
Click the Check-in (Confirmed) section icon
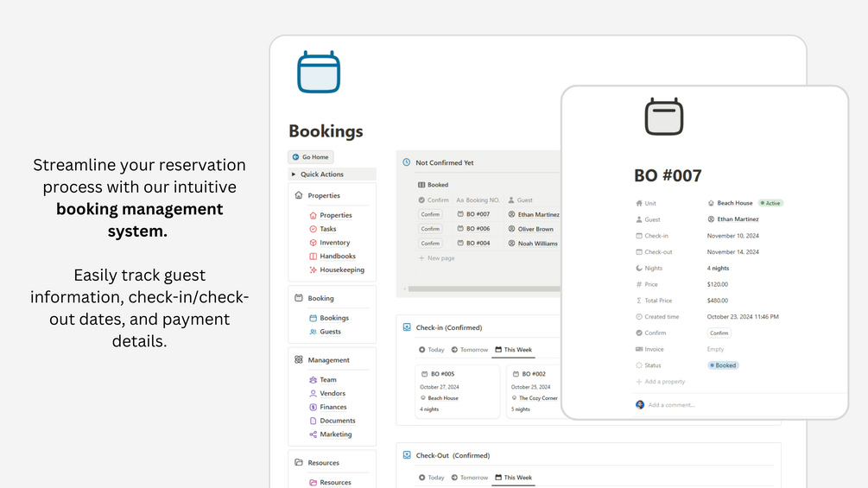click(x=407, y=327)
